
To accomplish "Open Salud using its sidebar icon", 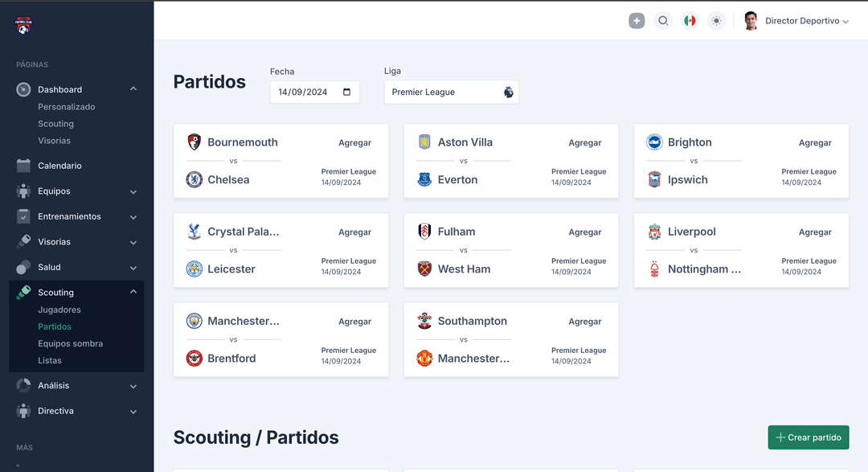I will pyautogui.click(x=23, y=267).
